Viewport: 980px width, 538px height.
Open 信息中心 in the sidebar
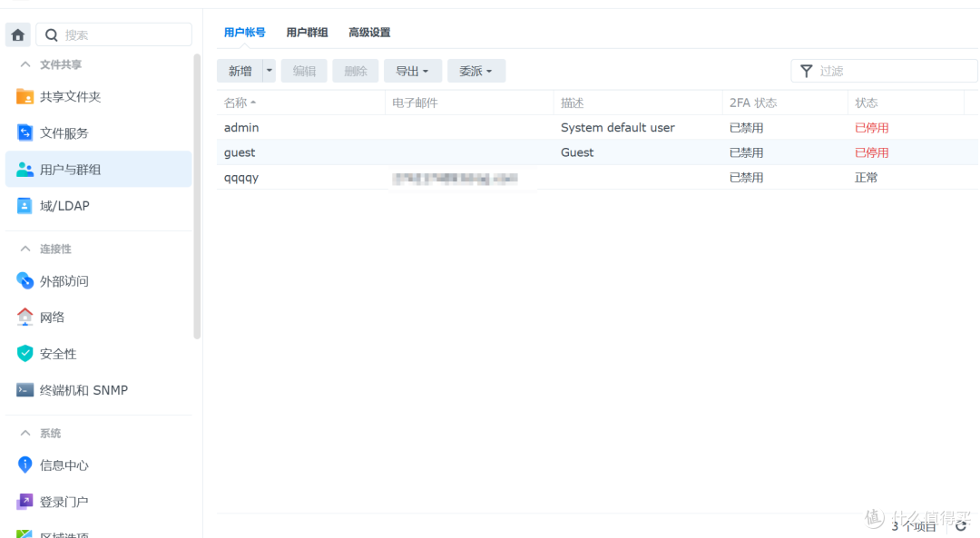pyautogui.click(x=99, y=465)
